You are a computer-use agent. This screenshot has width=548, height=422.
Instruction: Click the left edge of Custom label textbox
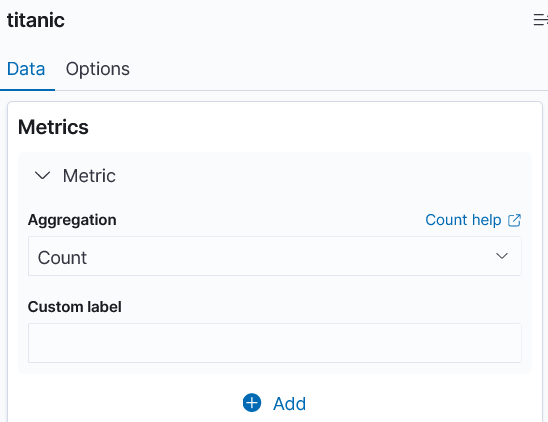pyautogui.click(x=33, y=343)
